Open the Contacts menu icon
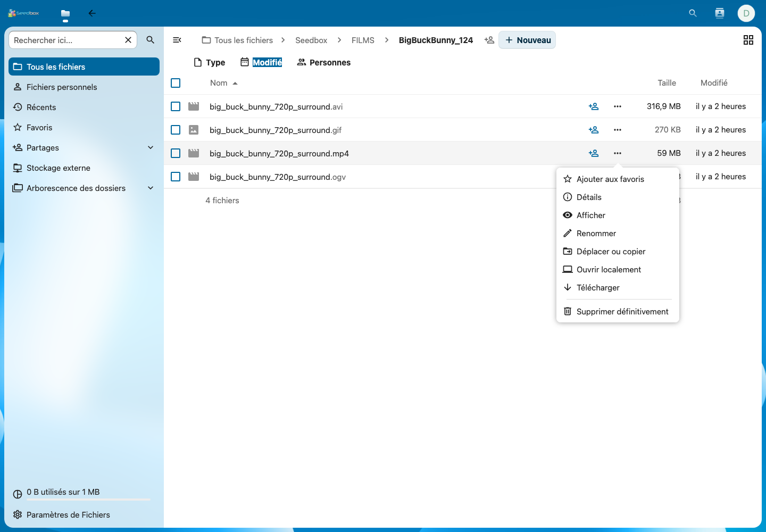This screenshot has height=532, width=766. [720, 13]
